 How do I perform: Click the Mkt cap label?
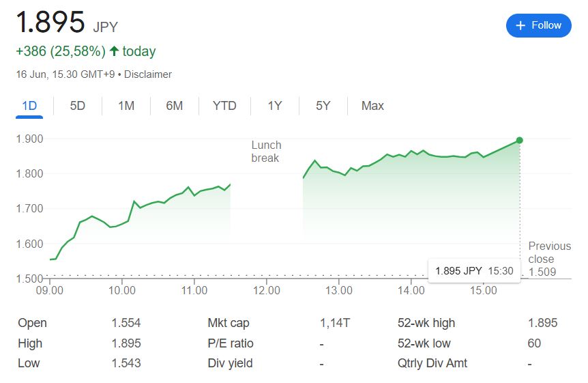coord(230,323)
